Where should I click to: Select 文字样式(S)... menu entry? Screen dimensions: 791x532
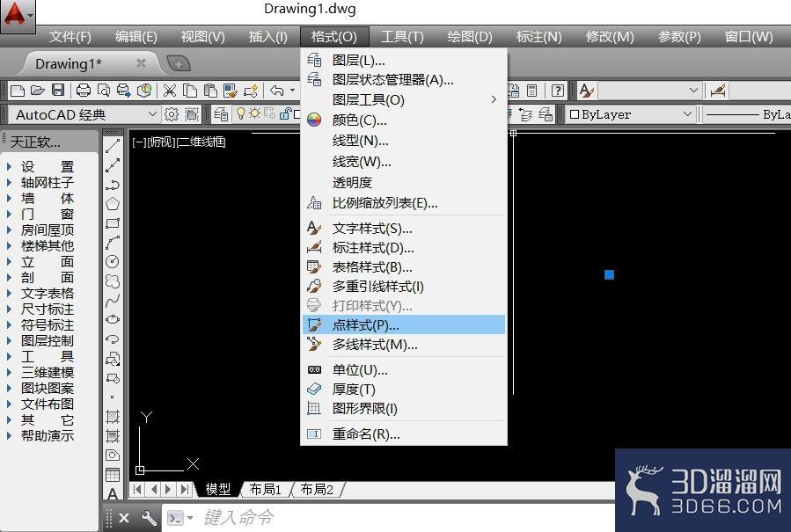point(404,229)
